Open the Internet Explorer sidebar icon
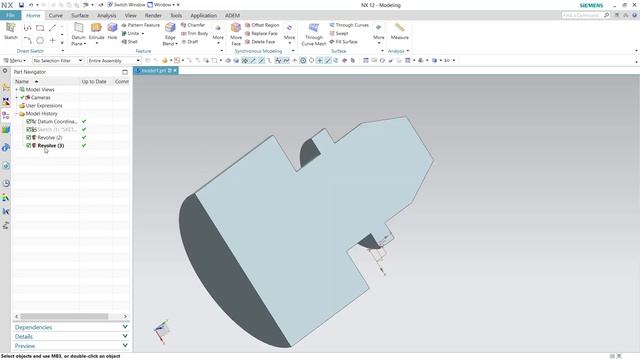The width and height of the screenshot is (640, 360). (6, 165)
